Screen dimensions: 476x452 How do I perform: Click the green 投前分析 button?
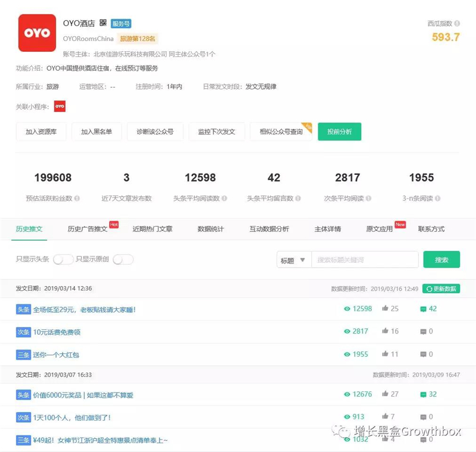point(339,131)
